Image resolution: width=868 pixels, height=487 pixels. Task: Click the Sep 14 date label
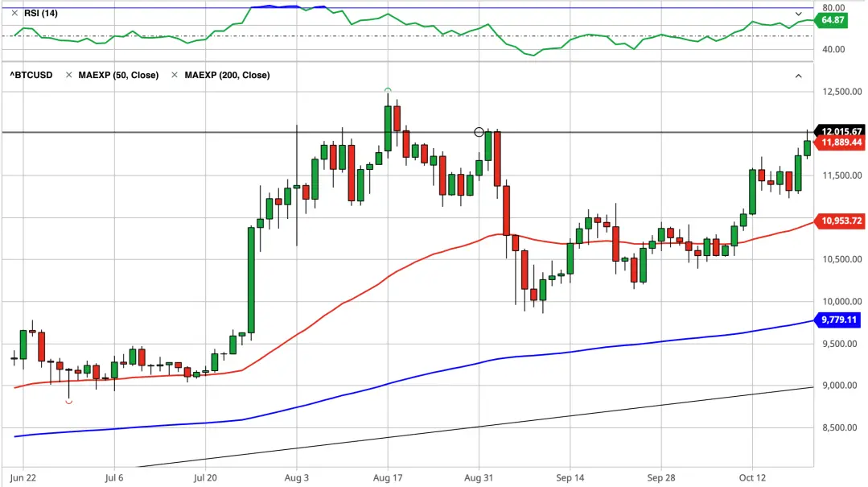coord(570,477)
